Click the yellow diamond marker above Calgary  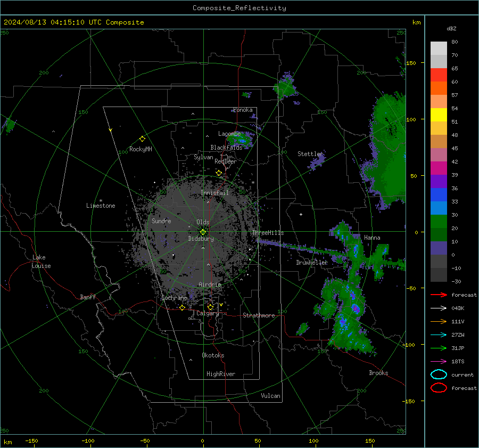210,307
